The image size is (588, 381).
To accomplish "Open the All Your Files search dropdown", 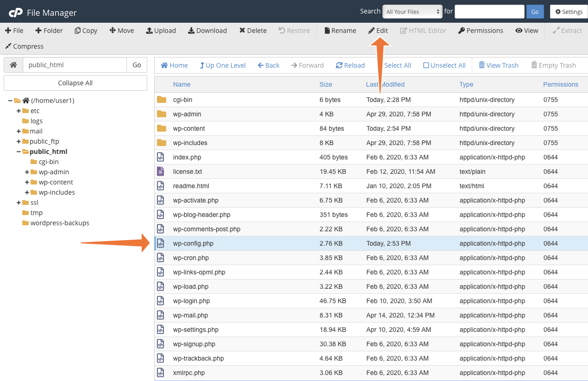I will click(413, 12).
